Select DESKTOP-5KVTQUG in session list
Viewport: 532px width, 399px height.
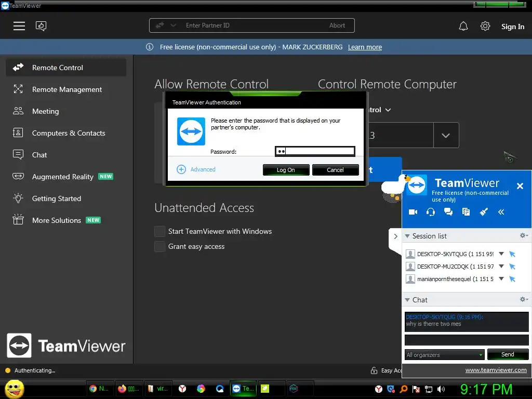tap(455, 254)
